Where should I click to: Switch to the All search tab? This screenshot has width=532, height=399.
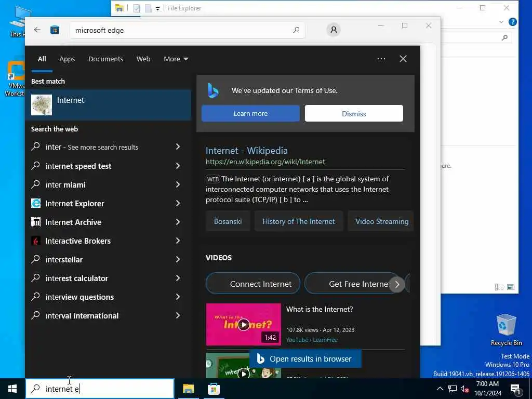click(42, 59)
